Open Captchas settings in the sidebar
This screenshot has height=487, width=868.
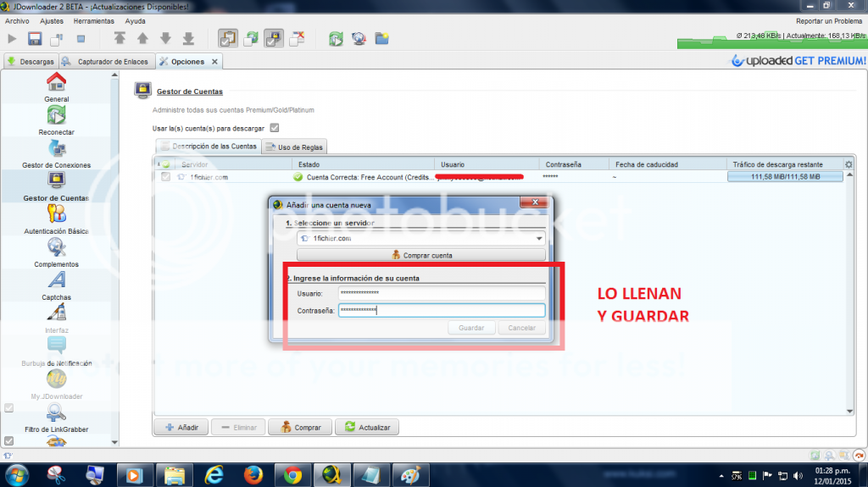57,286
